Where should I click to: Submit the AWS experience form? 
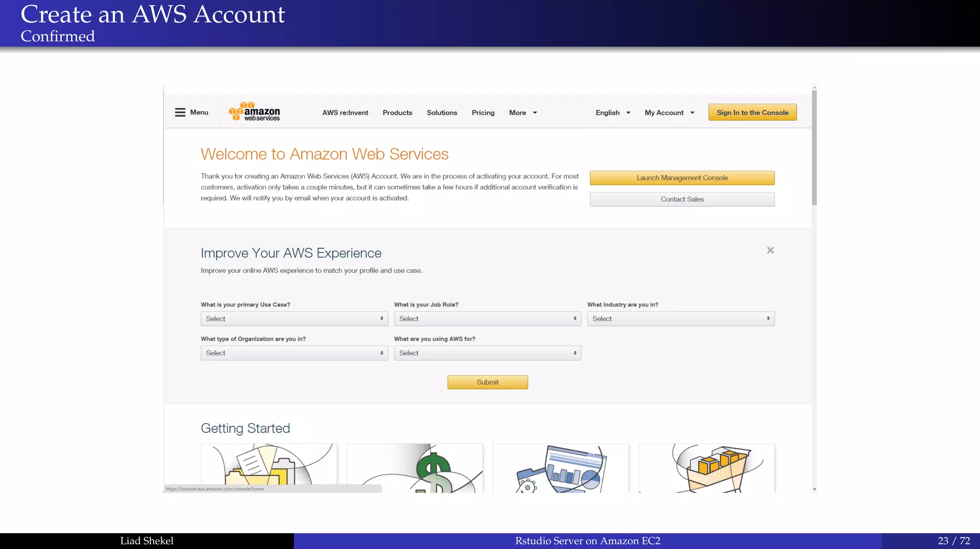(488, 382)
